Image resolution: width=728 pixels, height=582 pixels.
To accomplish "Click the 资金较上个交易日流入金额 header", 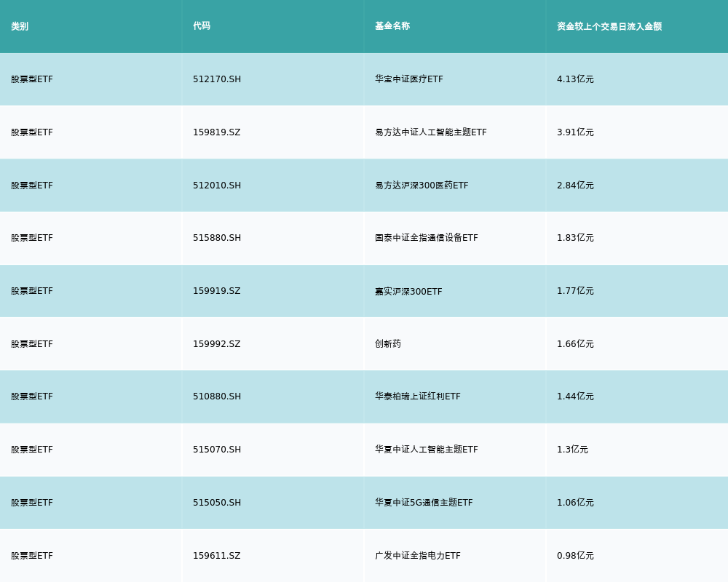I will tap(609, 26).
